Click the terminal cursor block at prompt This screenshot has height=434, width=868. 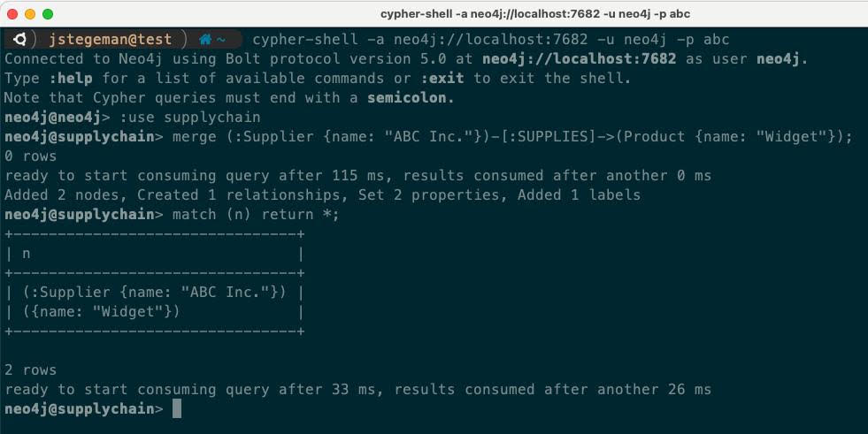(177, 408)
